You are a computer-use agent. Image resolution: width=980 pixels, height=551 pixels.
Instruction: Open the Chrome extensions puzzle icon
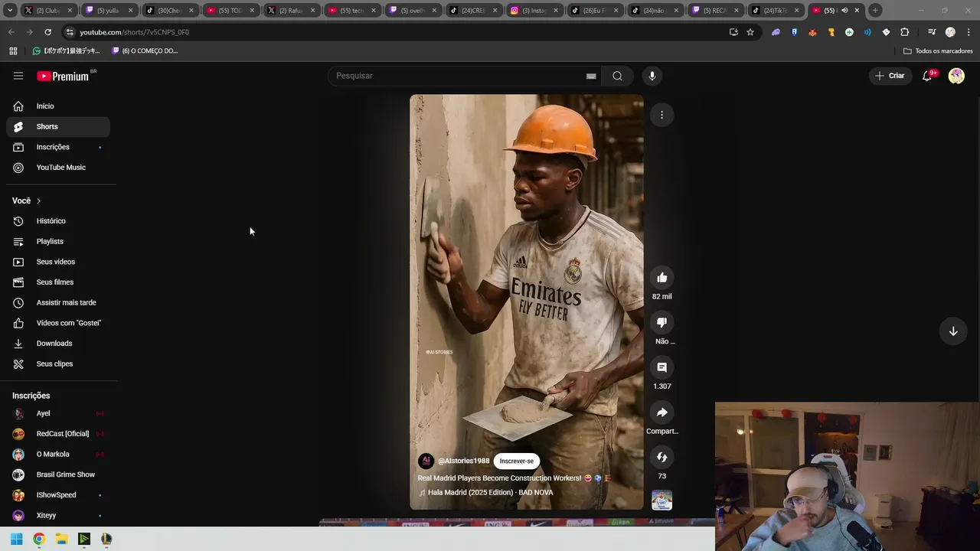(904, 32)
